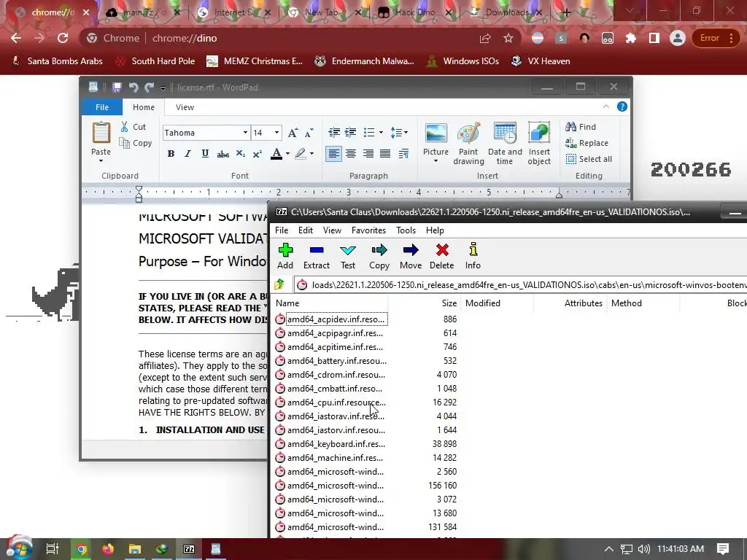Increase paragraph indent in WordPad
Image resolution: width=747 pixels, height=560 pixels.
(350, 133)
